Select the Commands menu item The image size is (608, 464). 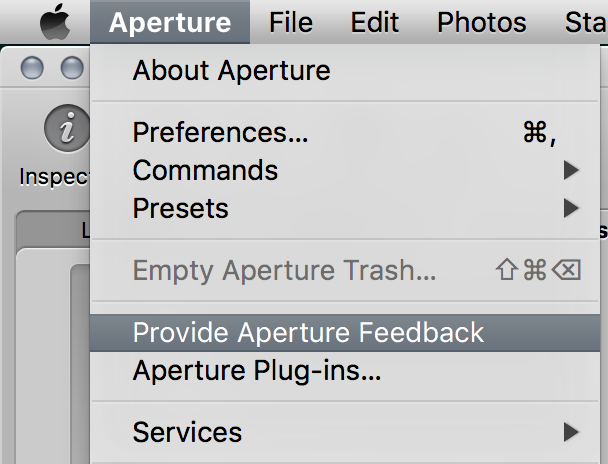(x=205, y=170)
